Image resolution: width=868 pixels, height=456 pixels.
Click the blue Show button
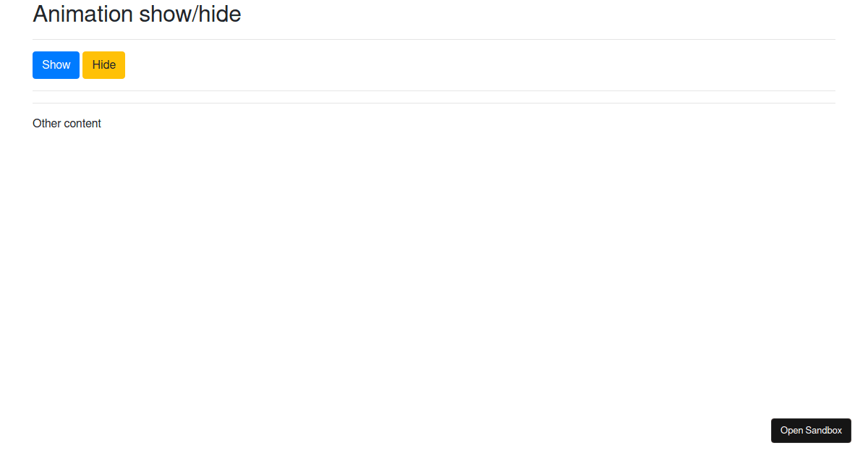56,65
